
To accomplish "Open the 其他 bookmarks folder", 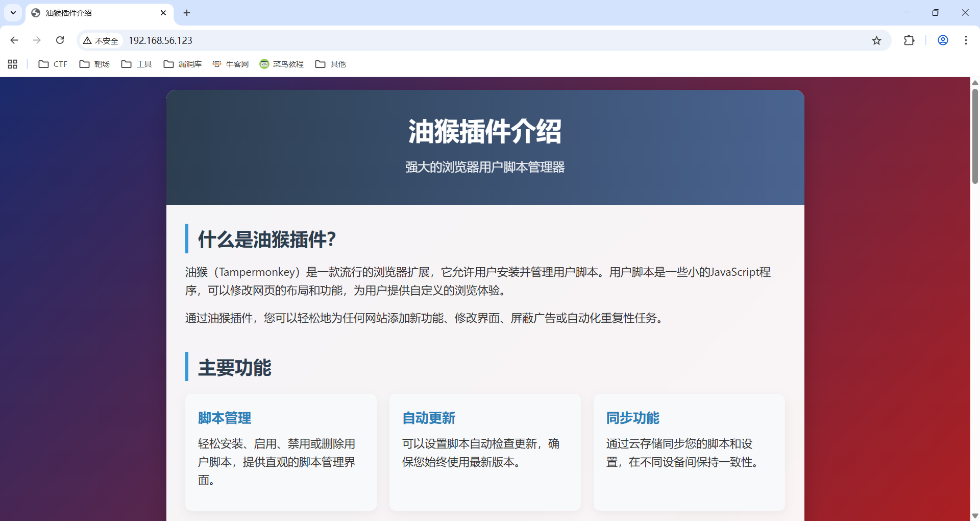I will pos(331,64).
